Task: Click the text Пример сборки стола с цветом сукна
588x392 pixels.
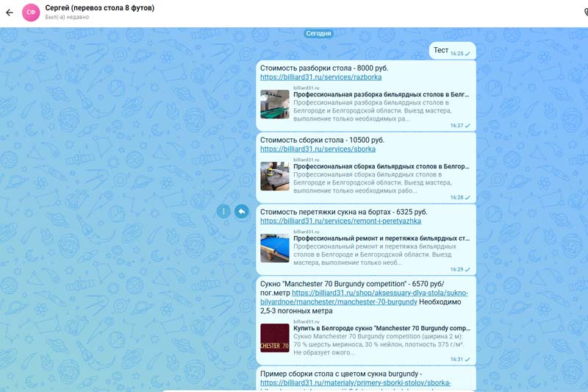Action: pos(341,374)
